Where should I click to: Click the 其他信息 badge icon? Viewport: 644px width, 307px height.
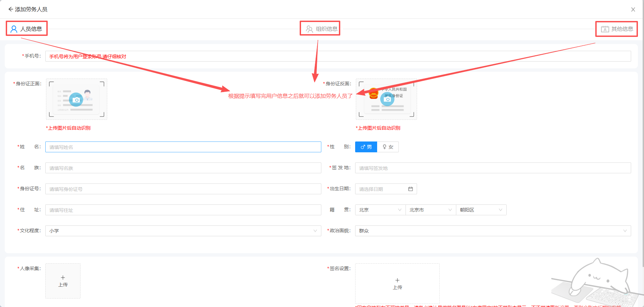[x=605, y=29]
